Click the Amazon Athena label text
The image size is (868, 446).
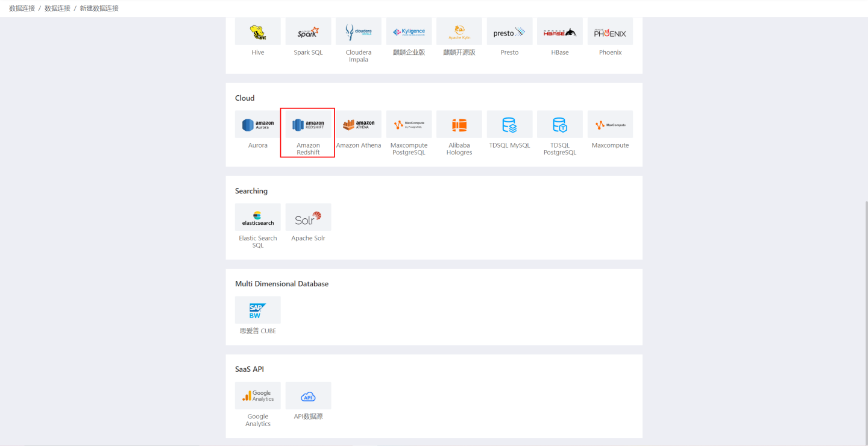(359, 145)
